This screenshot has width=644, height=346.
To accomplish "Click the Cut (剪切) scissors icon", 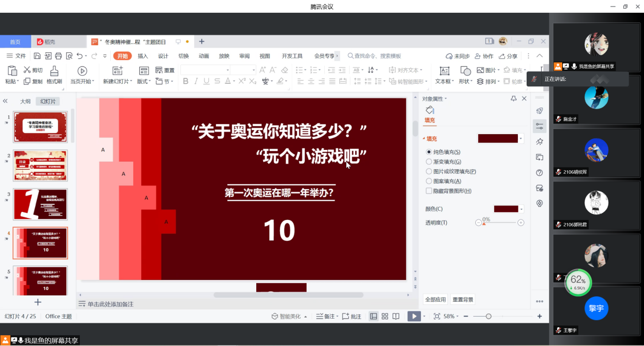I will (x=27, y=70).
